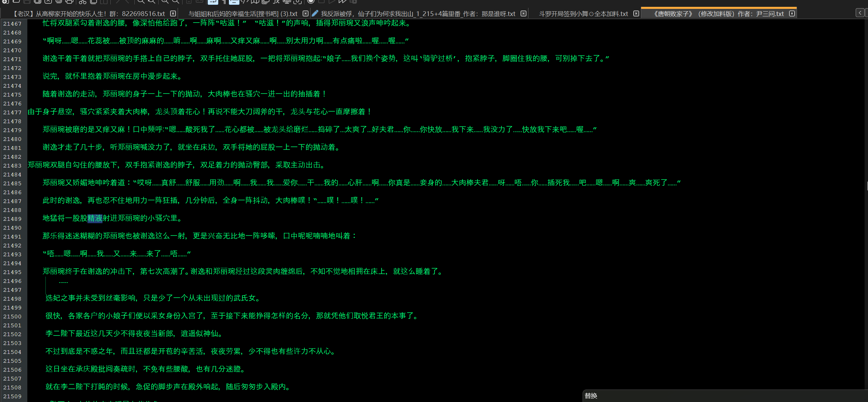Click line number 21500 in margin
This screenshot has width=868, height=402.
[12, 317]
